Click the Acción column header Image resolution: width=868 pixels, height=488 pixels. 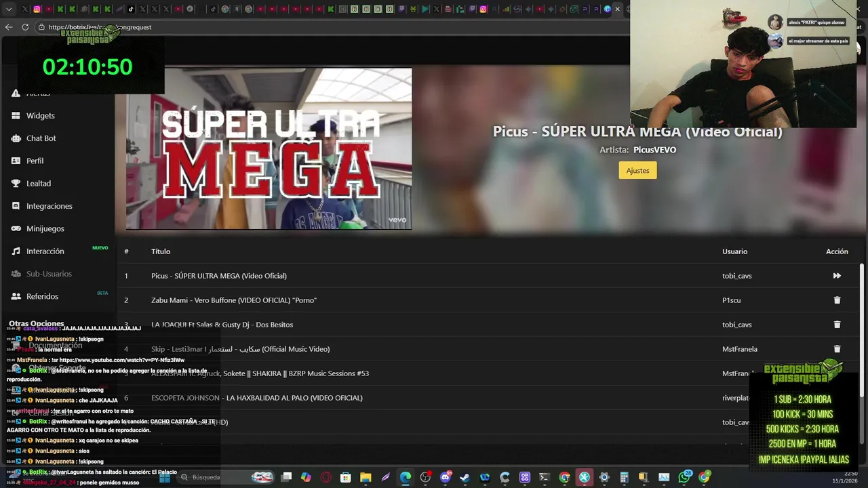(x=837, y=251)
